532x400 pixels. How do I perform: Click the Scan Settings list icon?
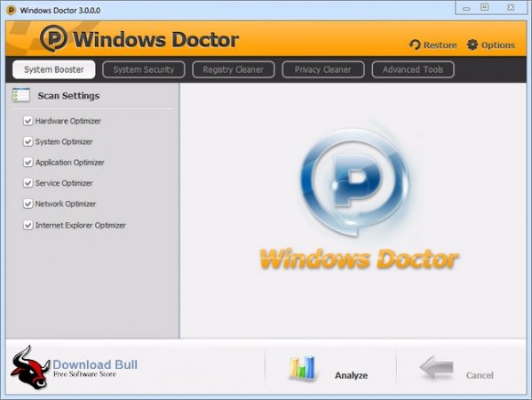pos(21,95)
